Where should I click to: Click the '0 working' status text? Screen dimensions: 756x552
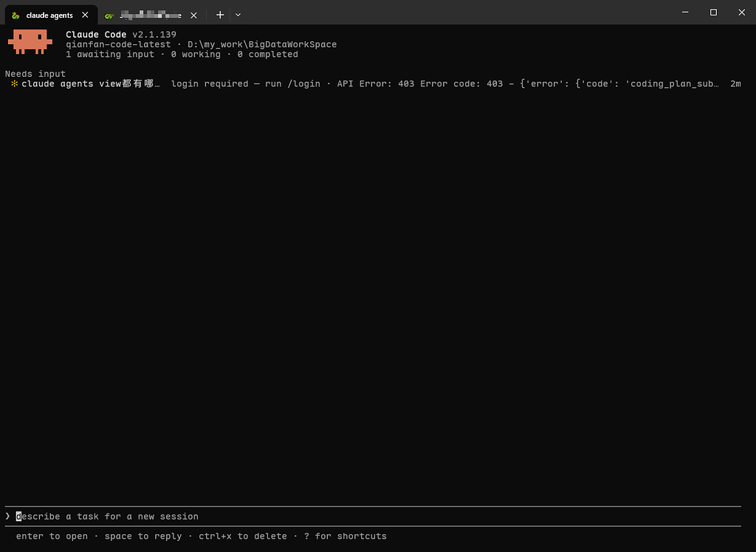point(196,55)
